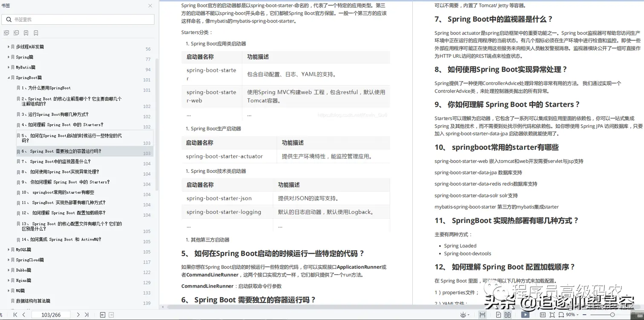Click list item Spring-boot-devtools
644x320 pixels.
(x=467, y=254)
